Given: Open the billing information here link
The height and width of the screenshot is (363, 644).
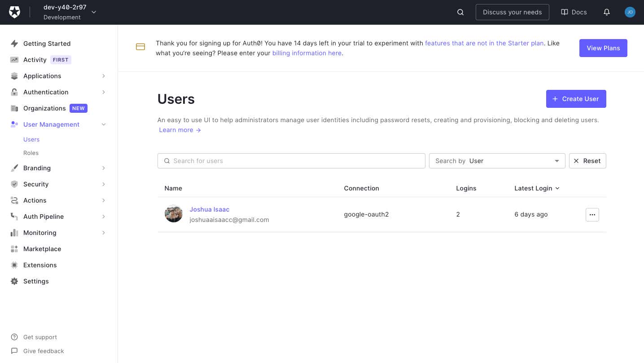Looking at the screenshot, I should click(x=307, y=53).
